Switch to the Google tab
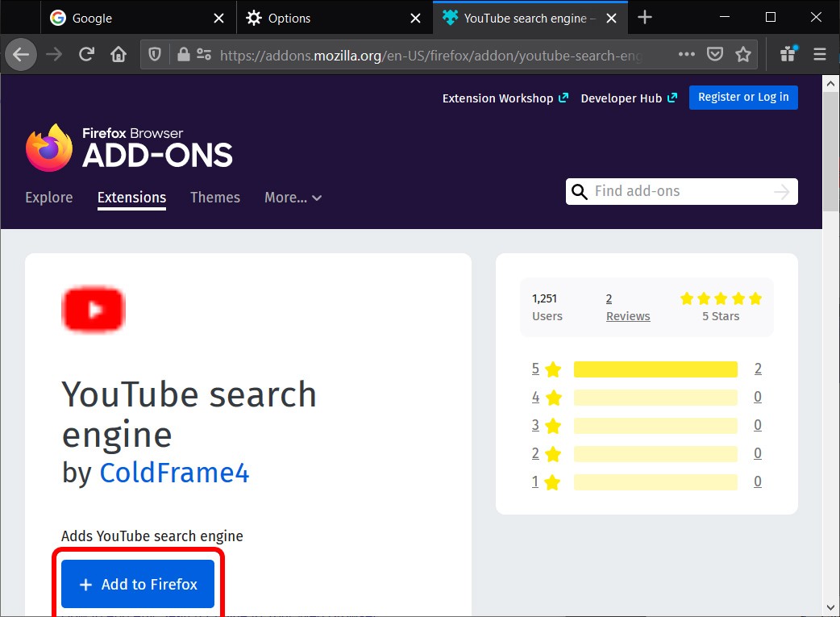840x617 pixels. pos(138,18)
